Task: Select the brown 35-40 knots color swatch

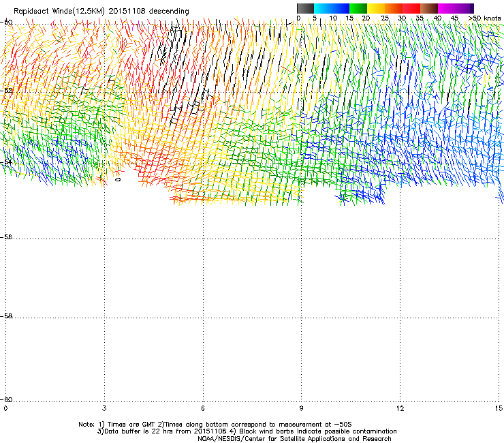Action: [x=429, y=8]
